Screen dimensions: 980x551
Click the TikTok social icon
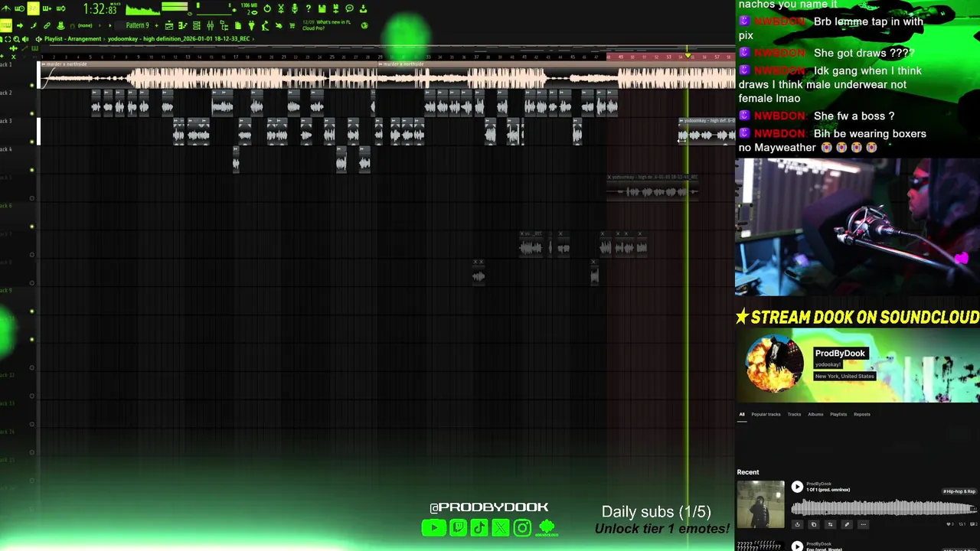tap(479, 527)
